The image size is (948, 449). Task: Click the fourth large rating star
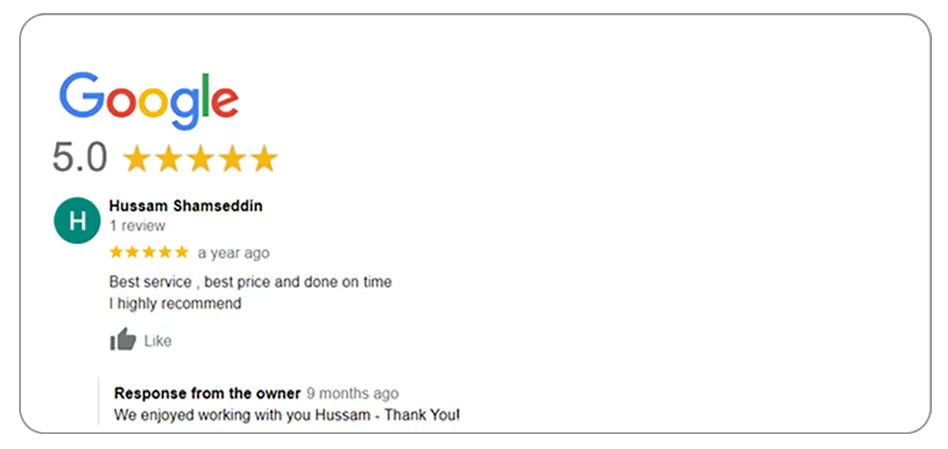click(x=232, y=158)
